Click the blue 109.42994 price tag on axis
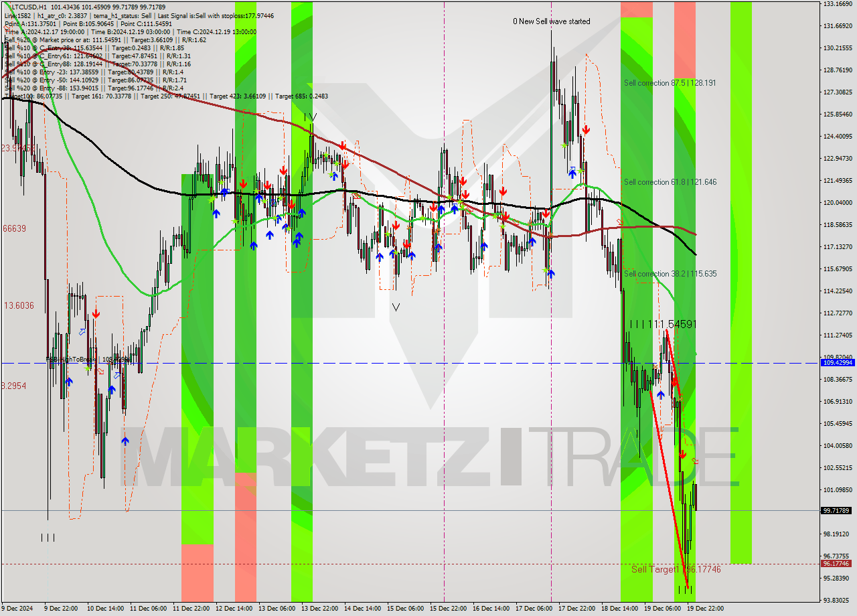Screen dimensions: 857x616 (x=837, y=362)
